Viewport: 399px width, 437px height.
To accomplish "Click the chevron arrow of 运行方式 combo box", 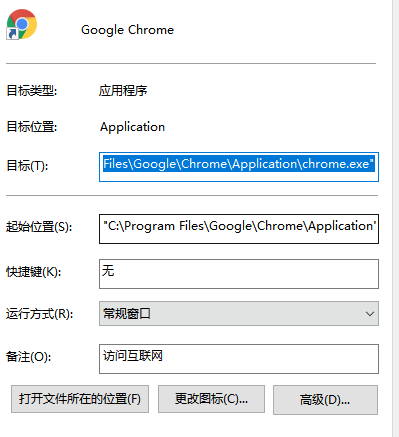I will pos(369,314).
